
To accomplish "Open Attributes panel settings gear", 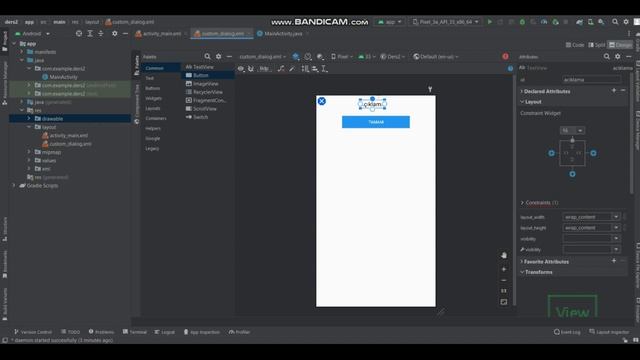I will pos(618,56).
